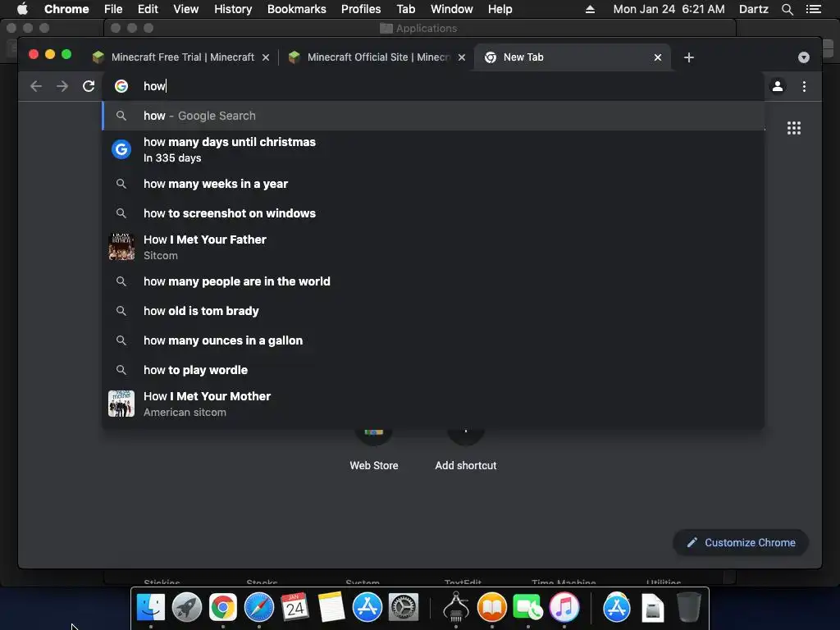The height and width of the screenshot is (630, 840).
Task: Choose 'how many weeks in a year'
Action: point(433,184)
